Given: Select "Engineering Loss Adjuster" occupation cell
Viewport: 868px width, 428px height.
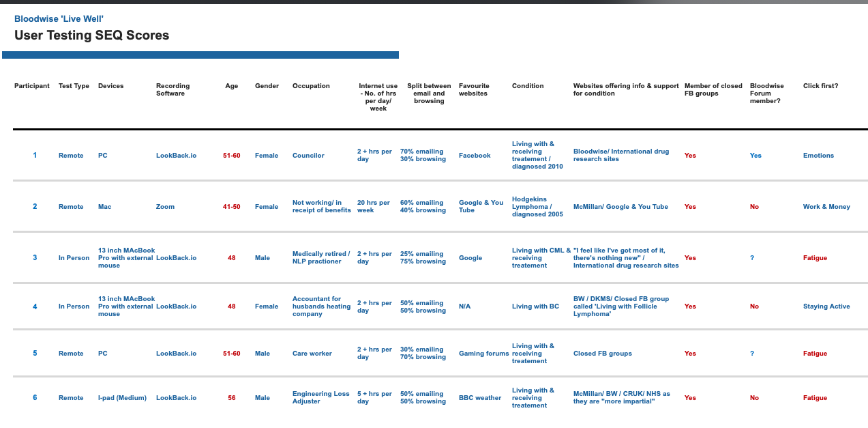Looking at the screenshot, I should click(x=321, y=398).
